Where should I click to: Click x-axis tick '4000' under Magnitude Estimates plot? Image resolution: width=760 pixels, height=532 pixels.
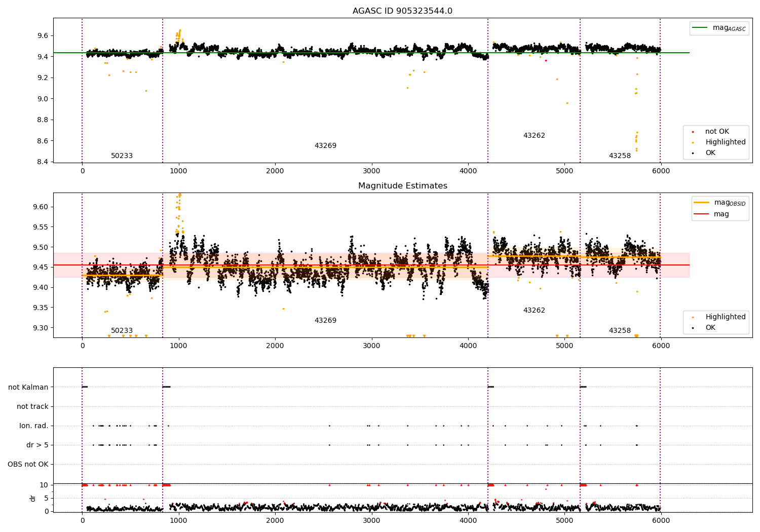pyautogui.click(x=468, y=346)
